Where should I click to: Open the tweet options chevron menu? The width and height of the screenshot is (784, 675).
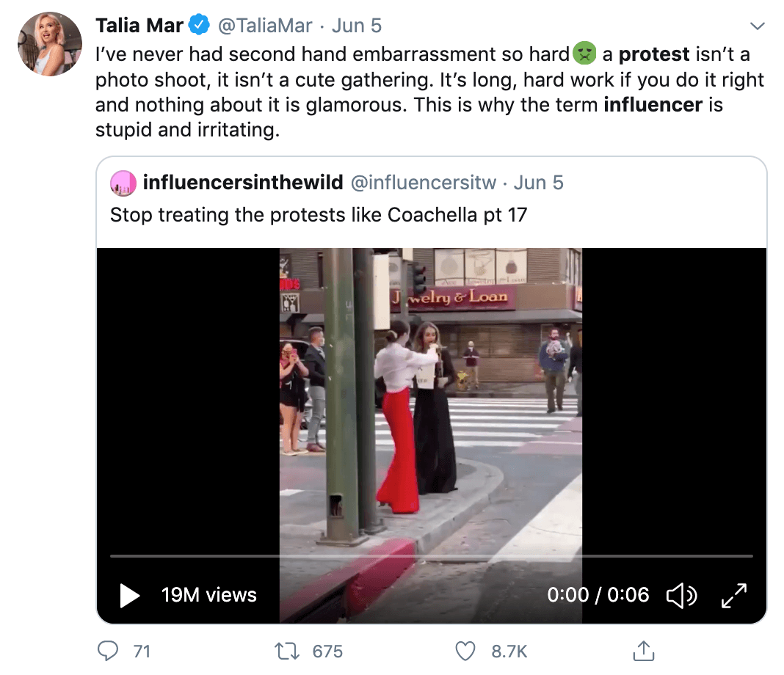758,26
